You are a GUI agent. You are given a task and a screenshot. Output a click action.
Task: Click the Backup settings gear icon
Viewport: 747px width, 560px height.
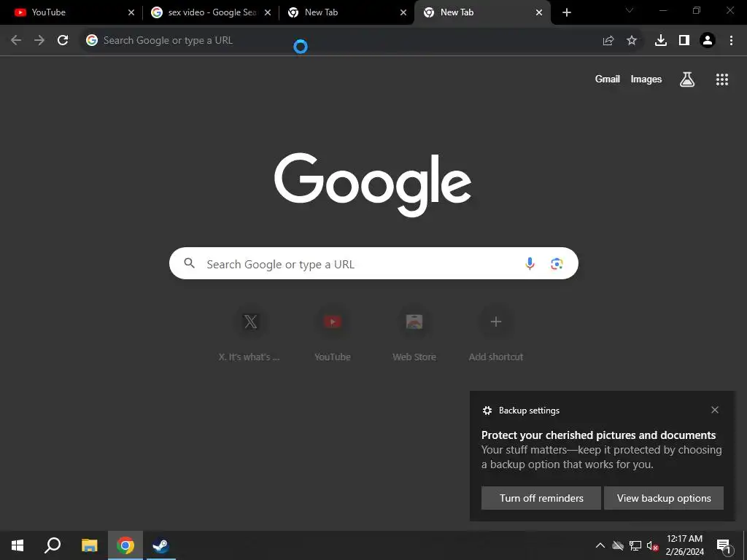point(487,411)
